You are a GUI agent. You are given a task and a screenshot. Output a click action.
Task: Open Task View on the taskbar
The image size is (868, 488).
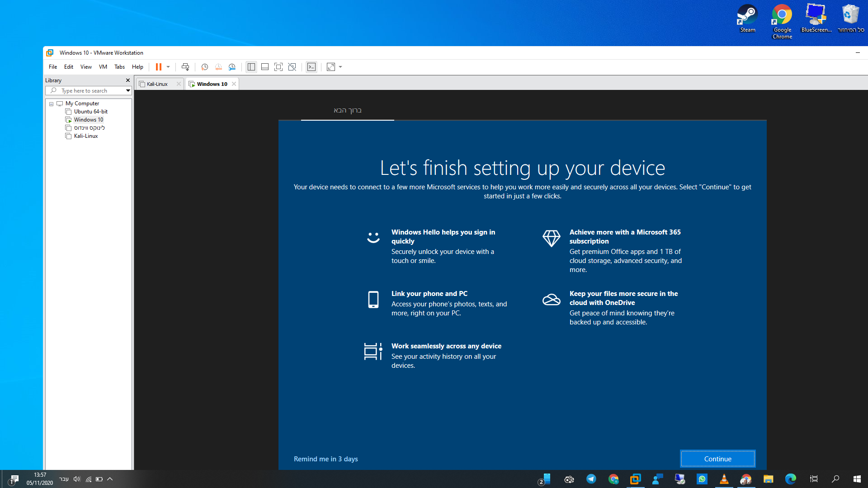pyautogui.click(x=814, y=479)
